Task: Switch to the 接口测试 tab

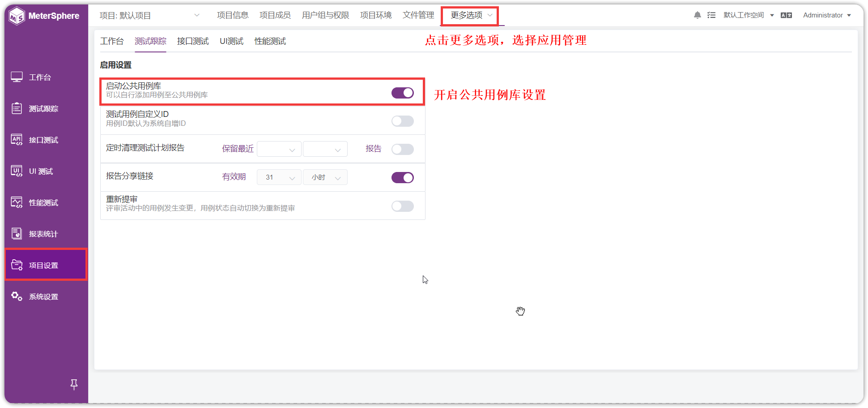Action: (193, 41)
